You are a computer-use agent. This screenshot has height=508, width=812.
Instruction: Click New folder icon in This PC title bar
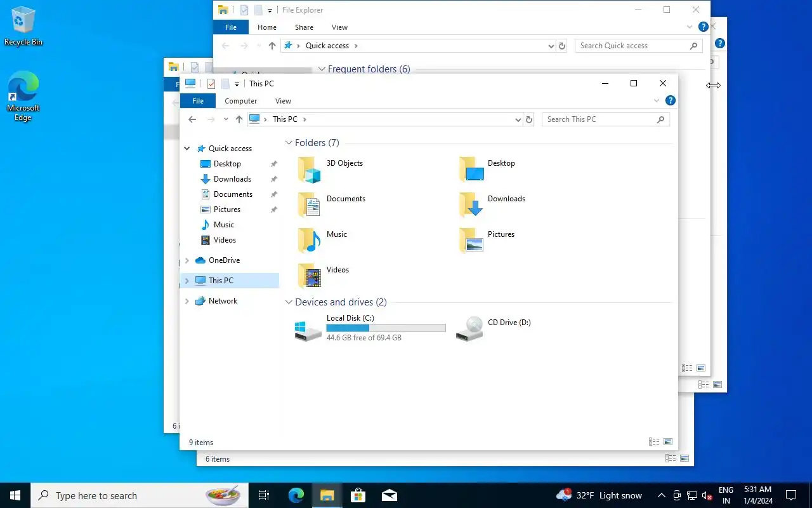pos(225,84)
